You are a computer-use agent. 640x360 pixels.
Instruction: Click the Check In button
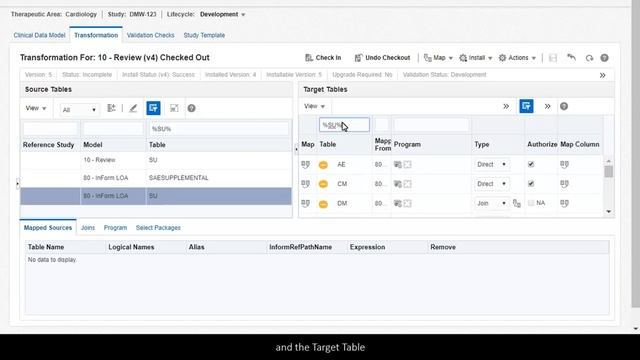(323, 58)
